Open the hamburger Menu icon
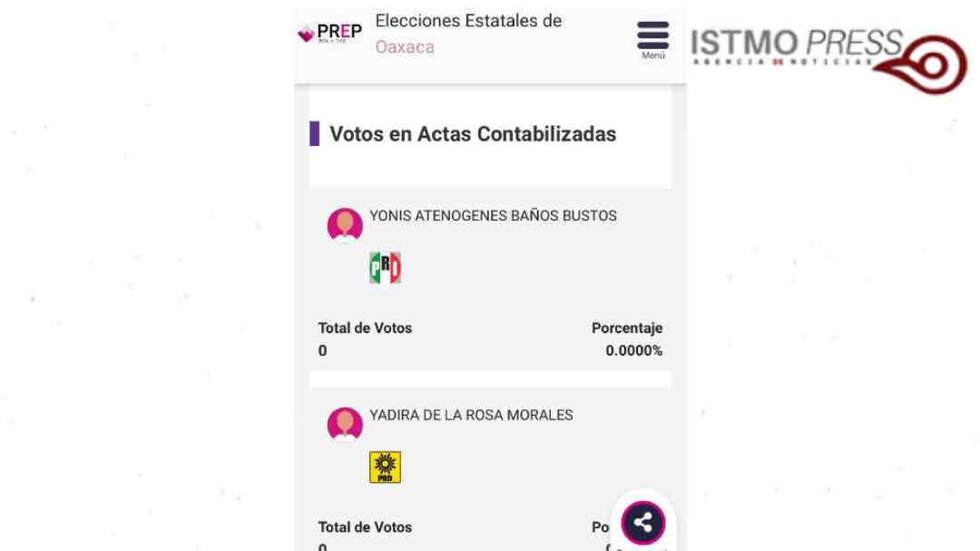 (x=652, y=35)
